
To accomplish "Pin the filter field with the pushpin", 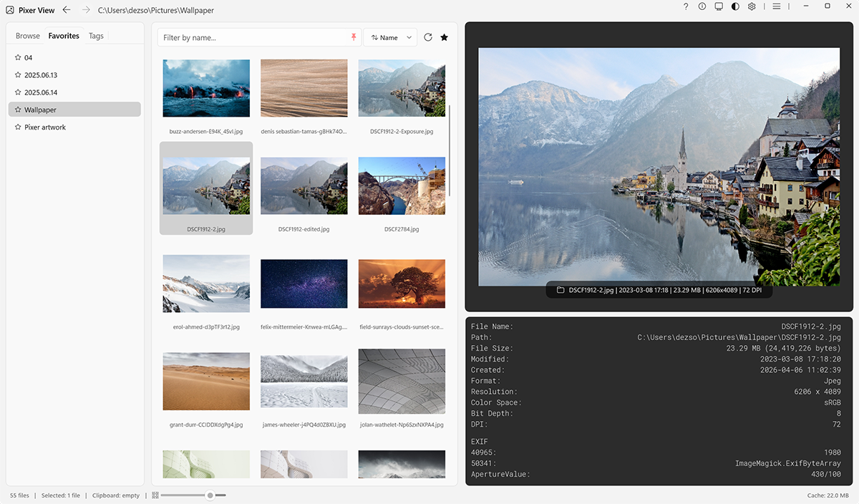I will coord(353,37).
